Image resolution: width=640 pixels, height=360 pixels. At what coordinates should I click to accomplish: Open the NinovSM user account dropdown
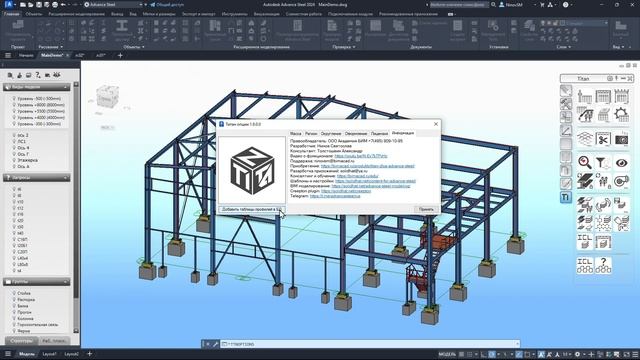pos(517,4)
